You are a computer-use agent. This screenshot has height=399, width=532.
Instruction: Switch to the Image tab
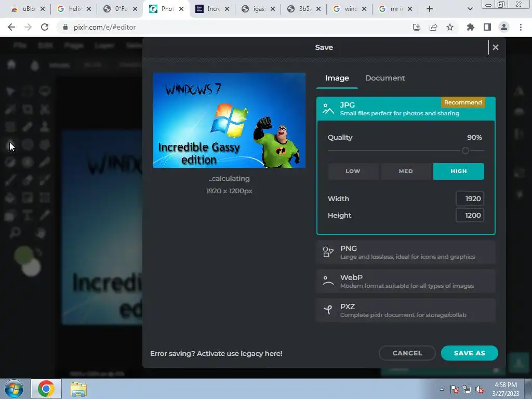click(x=337, y=78)
